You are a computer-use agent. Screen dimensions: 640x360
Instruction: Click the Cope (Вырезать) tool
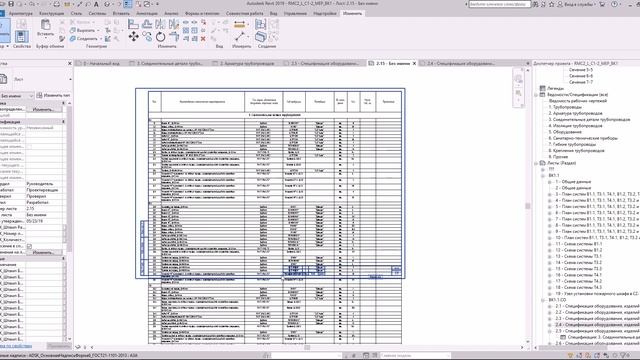coord(83,30)
